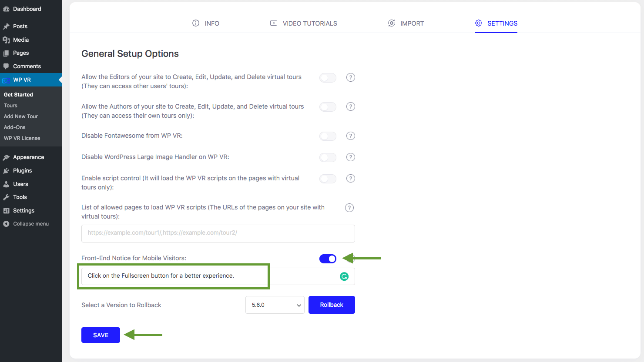Image resolution: width=644 pixels, height=362 pixels.
Task: Open Tours submenu link
Action: point(10,106)
